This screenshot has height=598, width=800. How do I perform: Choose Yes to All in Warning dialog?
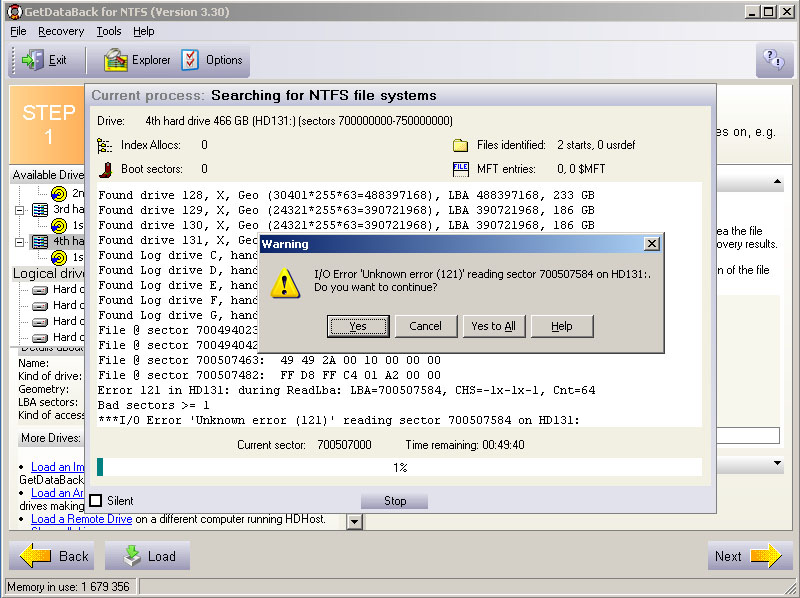point(493,326)
